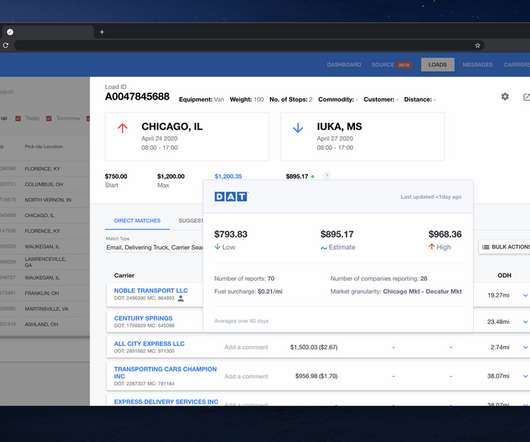Click the DAT logo in the rate popup
The image size is (530, 442).
pos(231,197)
